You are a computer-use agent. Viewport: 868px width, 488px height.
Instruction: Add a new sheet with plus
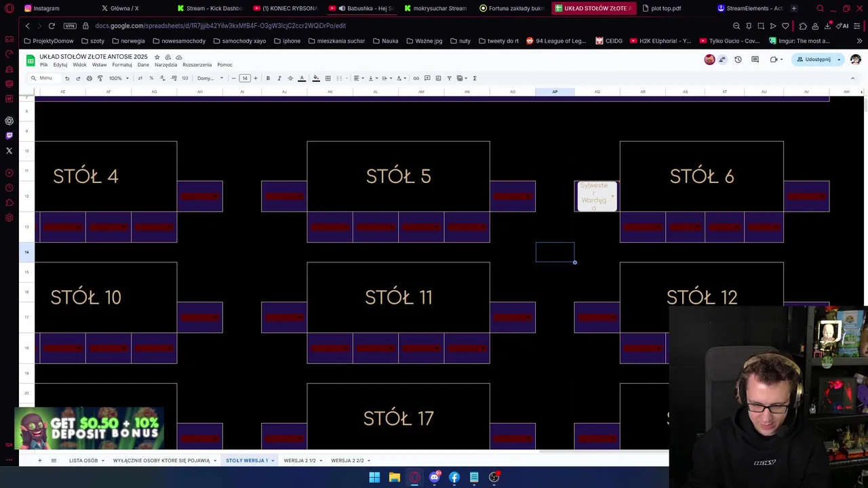tap(39, 460)
